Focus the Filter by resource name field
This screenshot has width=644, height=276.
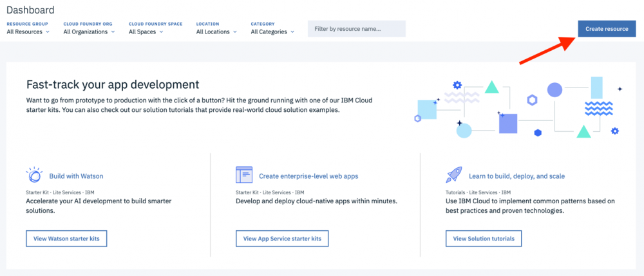(356, 29)
